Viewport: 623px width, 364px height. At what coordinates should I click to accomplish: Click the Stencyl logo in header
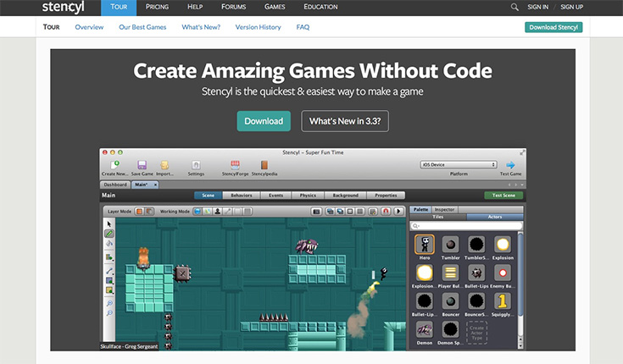[64, 8]
